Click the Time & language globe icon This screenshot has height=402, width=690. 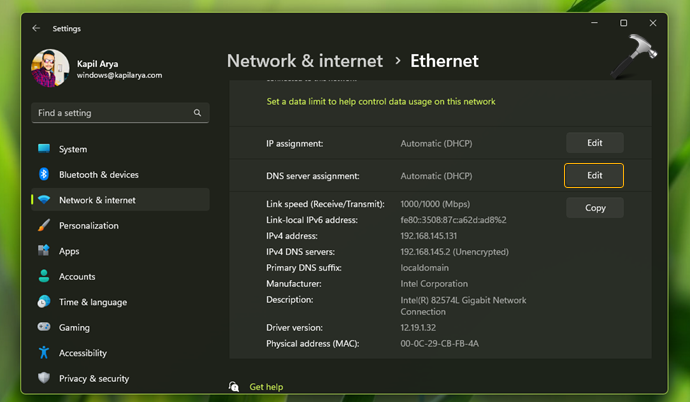point(44,302)
